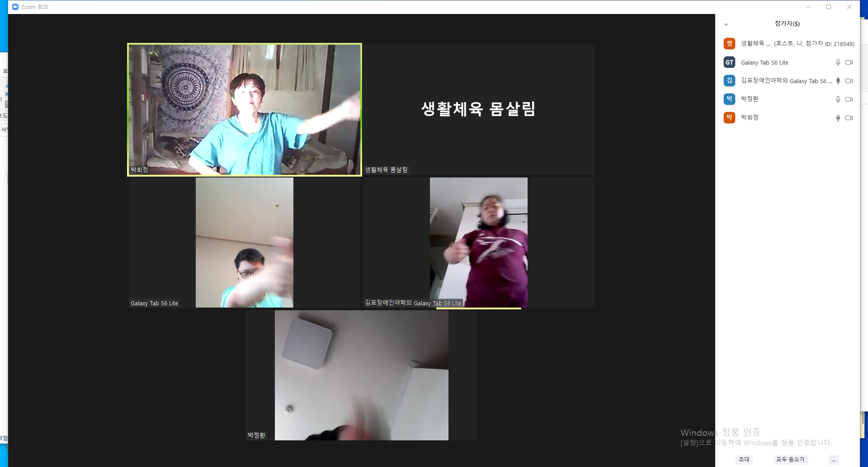
Task: Click 참가자(5) panel title
Action: coord(787,23)
